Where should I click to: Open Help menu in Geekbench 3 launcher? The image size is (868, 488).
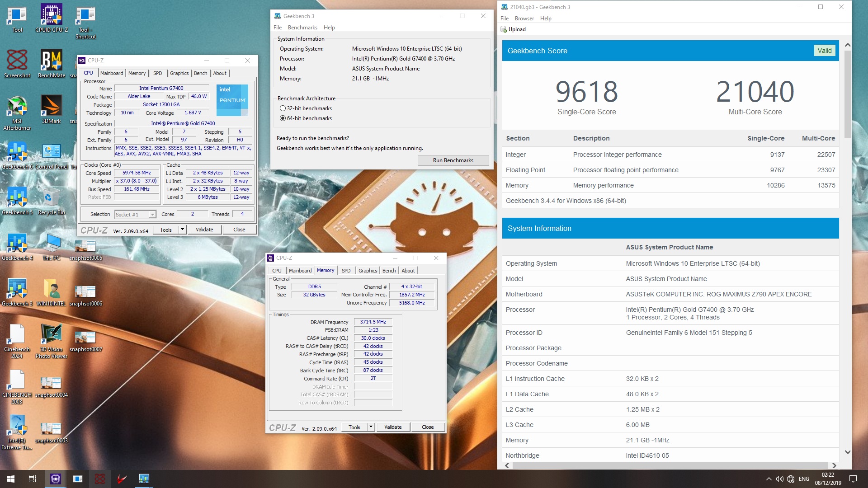tap(329, 28)
